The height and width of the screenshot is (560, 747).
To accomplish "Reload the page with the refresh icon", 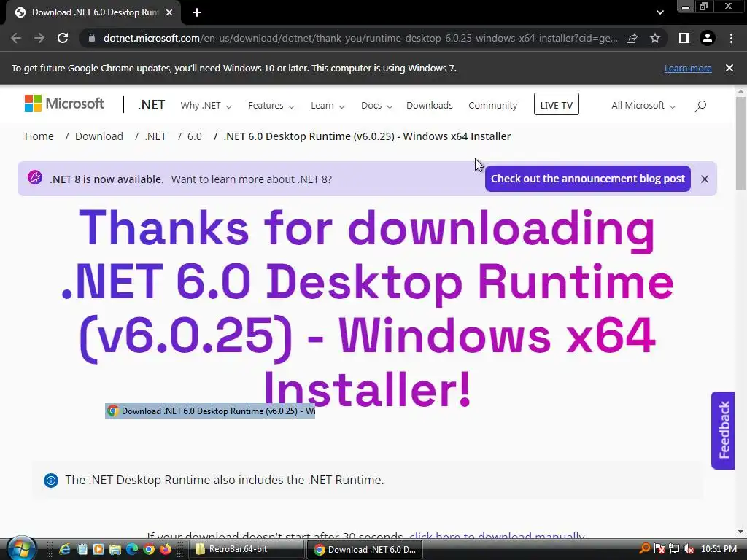I will pyautogui.click(x=63, y=38).
